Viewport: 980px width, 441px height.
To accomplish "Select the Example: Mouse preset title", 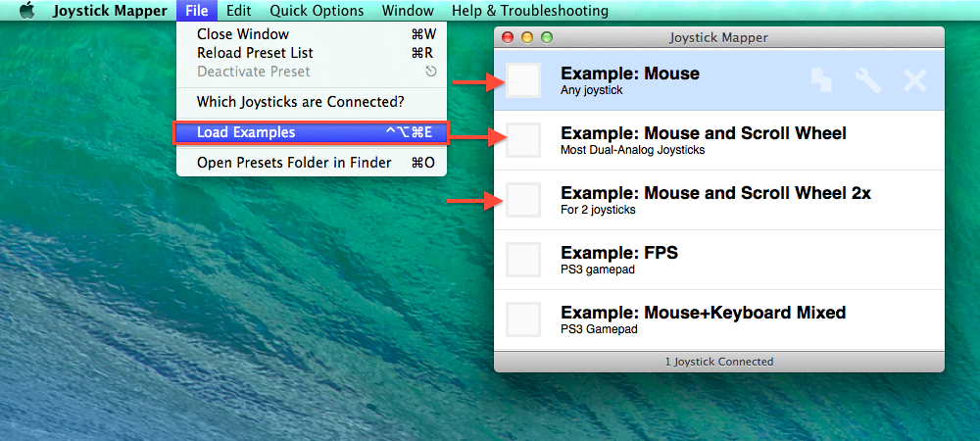I will coord(630,73).
